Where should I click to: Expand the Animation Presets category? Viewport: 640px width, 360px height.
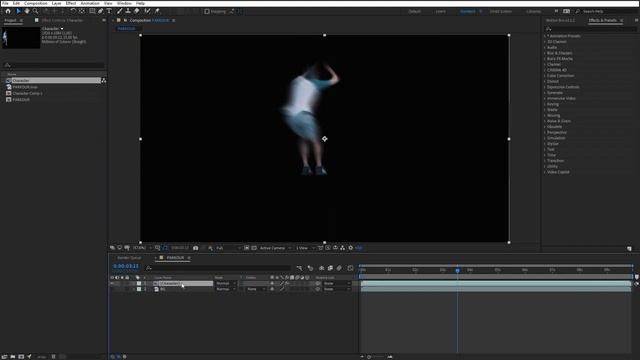click(545, 36)
